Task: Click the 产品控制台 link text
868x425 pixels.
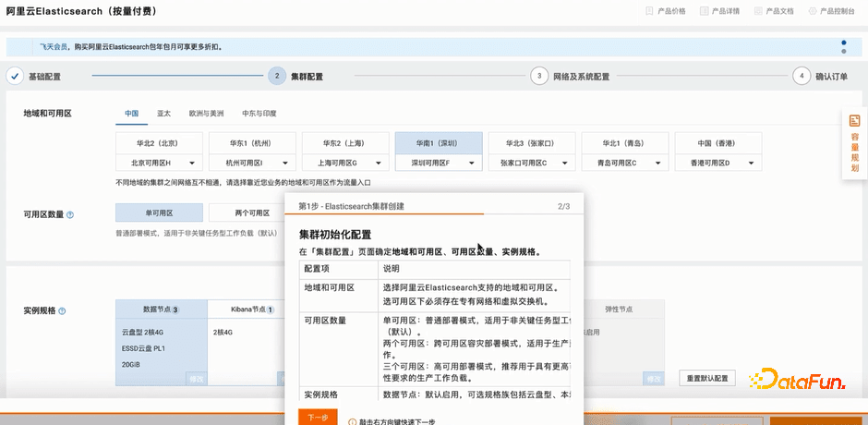Action: [837, 11]
